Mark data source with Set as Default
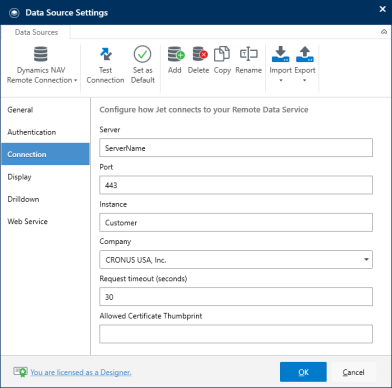Image resolution: width=392 pixels, height=388 pixels. [x=143, y=65]
